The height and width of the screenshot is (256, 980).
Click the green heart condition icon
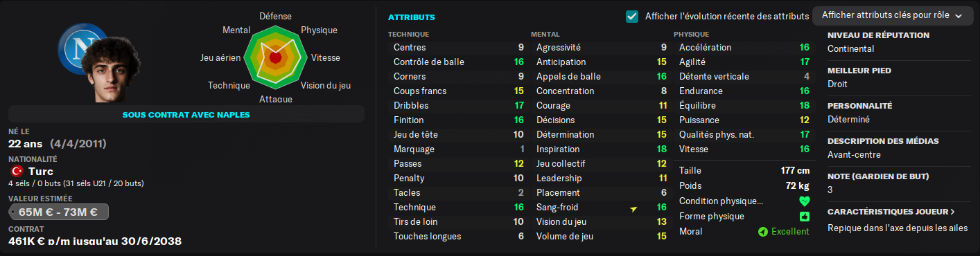(x=804, y=201)
